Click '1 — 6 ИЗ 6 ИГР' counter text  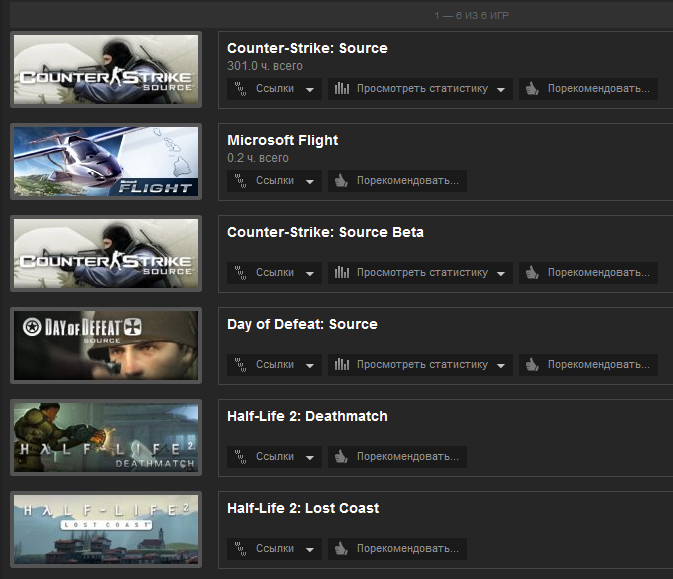click(x=471, y=15)
